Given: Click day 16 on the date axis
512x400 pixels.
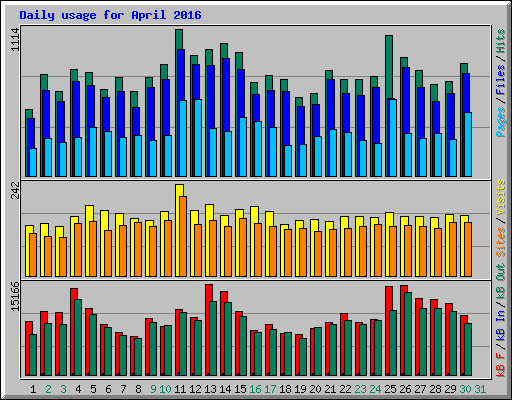Looking at the screenshot, I should click(x=255, y=389).
